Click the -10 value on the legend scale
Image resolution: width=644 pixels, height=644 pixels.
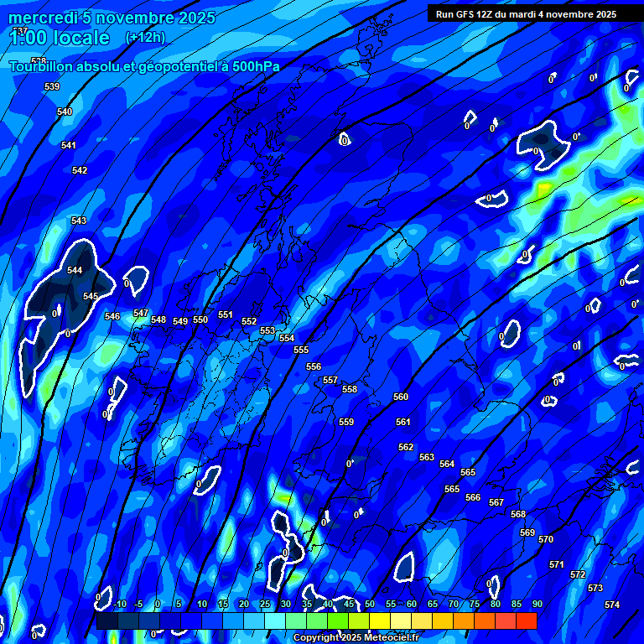119,604
